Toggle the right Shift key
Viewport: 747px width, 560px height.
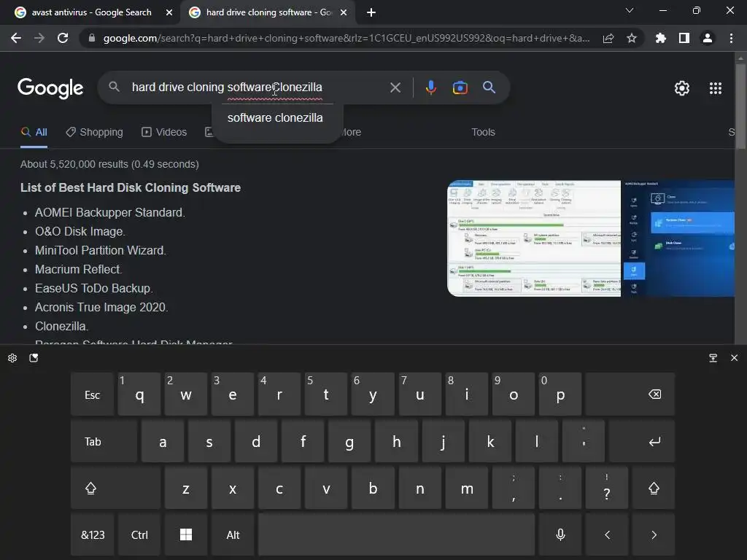[654, 489]
